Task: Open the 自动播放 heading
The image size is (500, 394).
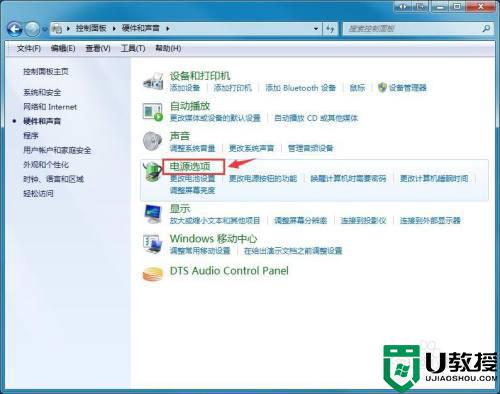Action: pos(190,106)
